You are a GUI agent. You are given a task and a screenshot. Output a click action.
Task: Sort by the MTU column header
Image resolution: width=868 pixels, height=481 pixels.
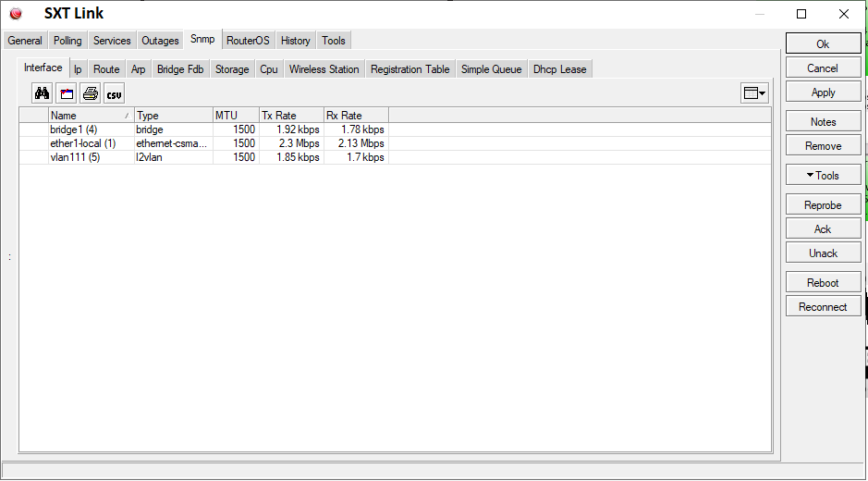[x=237, y=116]
